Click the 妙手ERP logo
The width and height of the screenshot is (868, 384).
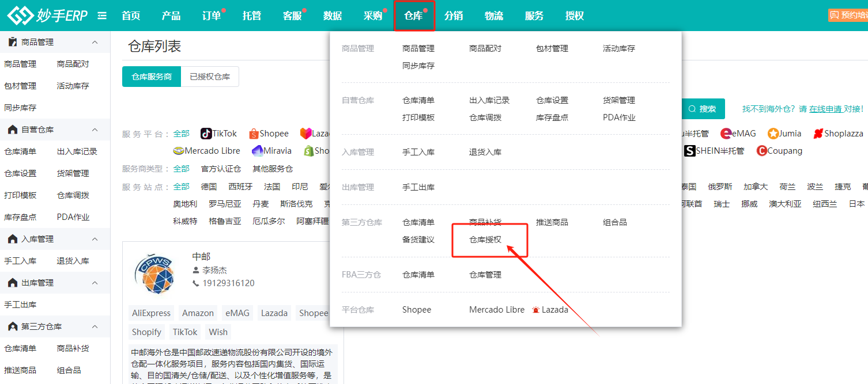tap(47, 16)
